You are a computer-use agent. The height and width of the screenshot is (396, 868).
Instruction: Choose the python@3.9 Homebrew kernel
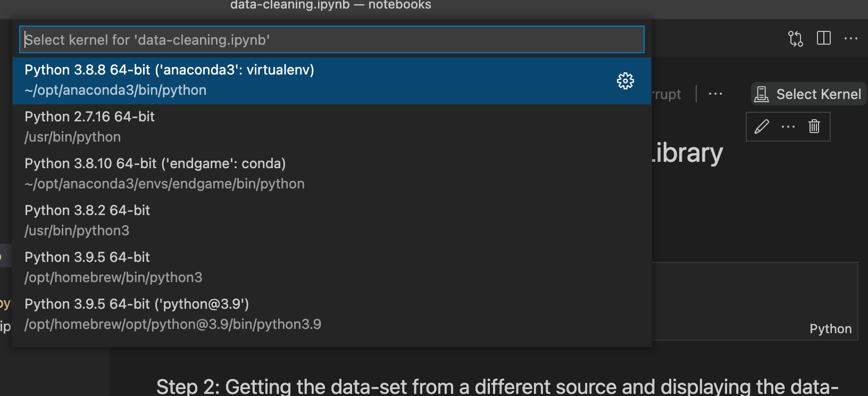pyautogui.click(x=213, y=313)
